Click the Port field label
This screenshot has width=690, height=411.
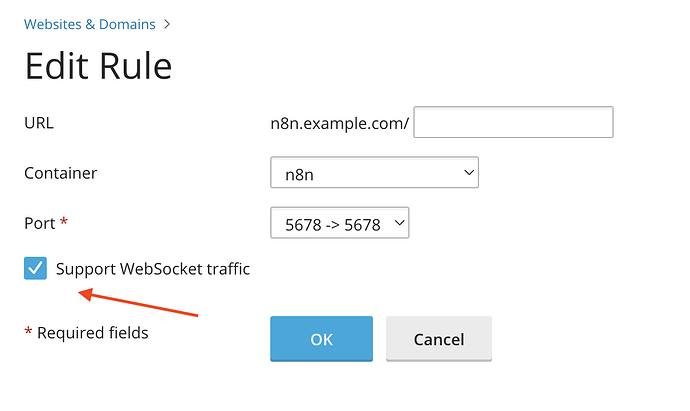39,224
